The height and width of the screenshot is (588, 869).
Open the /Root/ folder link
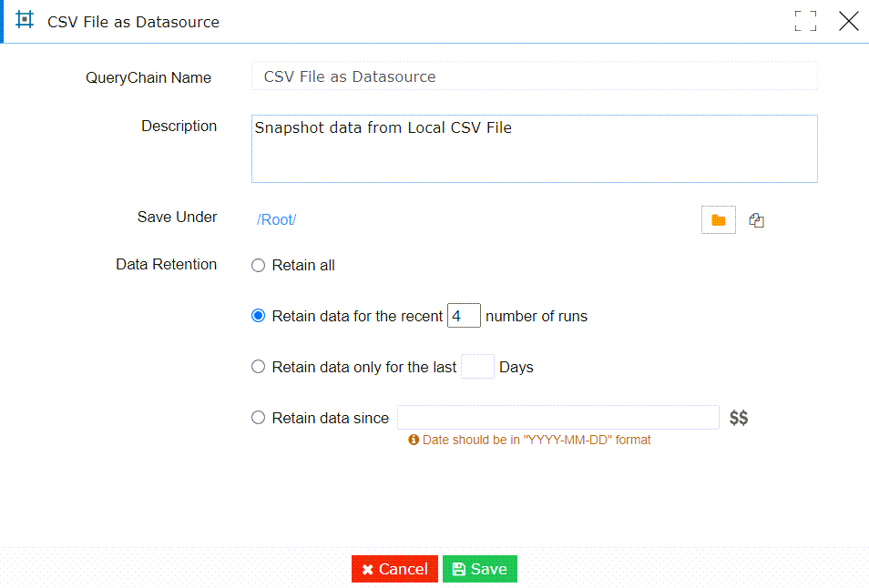(275, 219)
